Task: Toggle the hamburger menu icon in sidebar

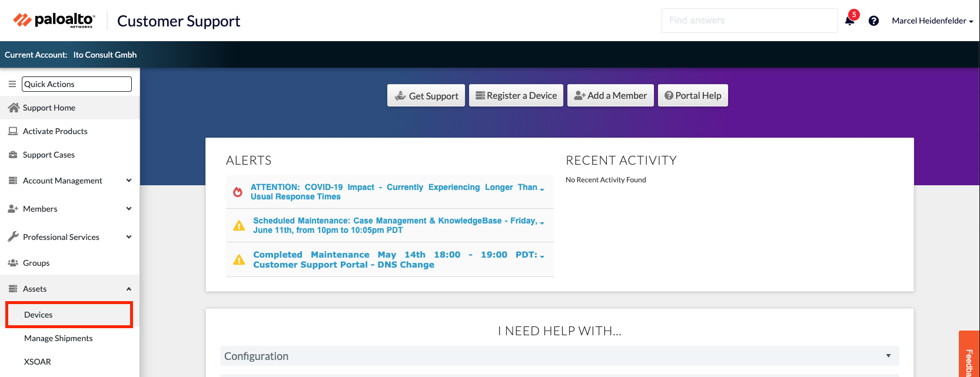Action: coord(12,84)
